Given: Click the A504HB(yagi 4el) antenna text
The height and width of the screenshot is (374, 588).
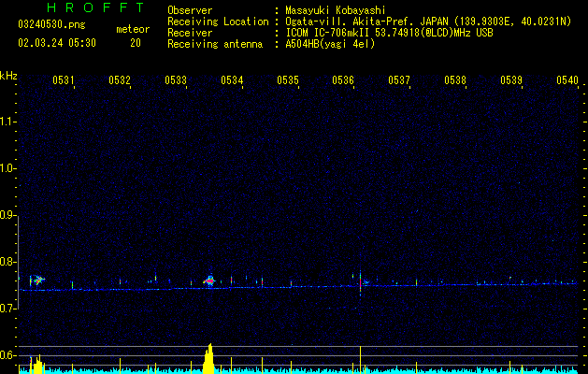Looking at the screenshot, I should tap(330, 44).
